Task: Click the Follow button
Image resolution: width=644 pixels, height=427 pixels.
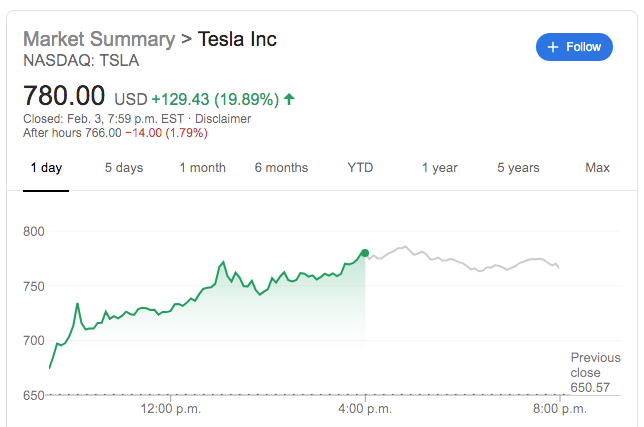Action: coord(574,47)
